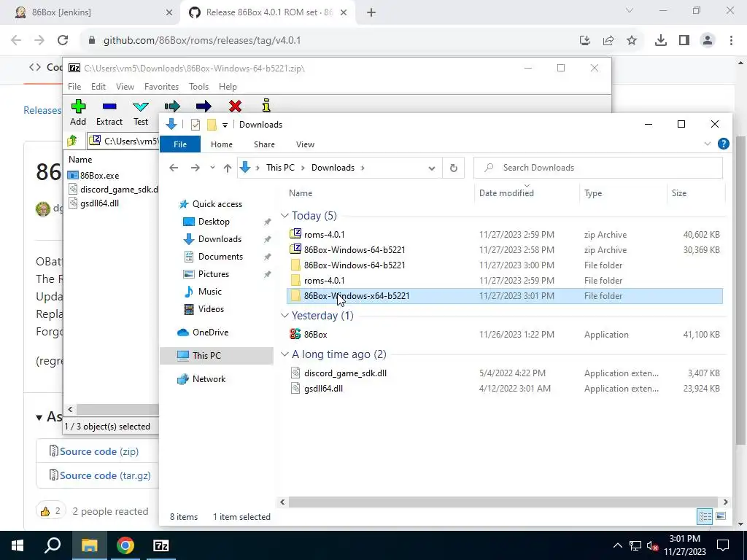Click the 7-Zip Copy arrow icon
This screenshot has width=747, height=560.
(x=172, y=106)
